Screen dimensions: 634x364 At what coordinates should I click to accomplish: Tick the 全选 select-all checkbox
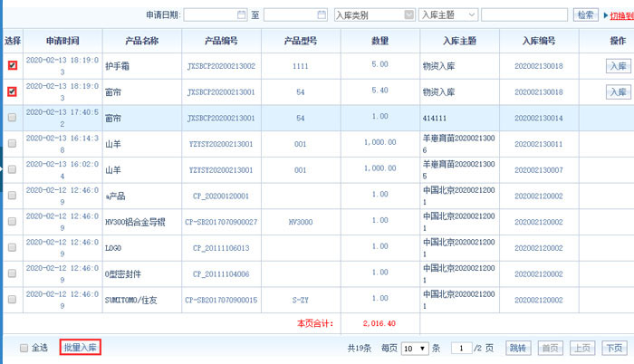pos(24,348)
